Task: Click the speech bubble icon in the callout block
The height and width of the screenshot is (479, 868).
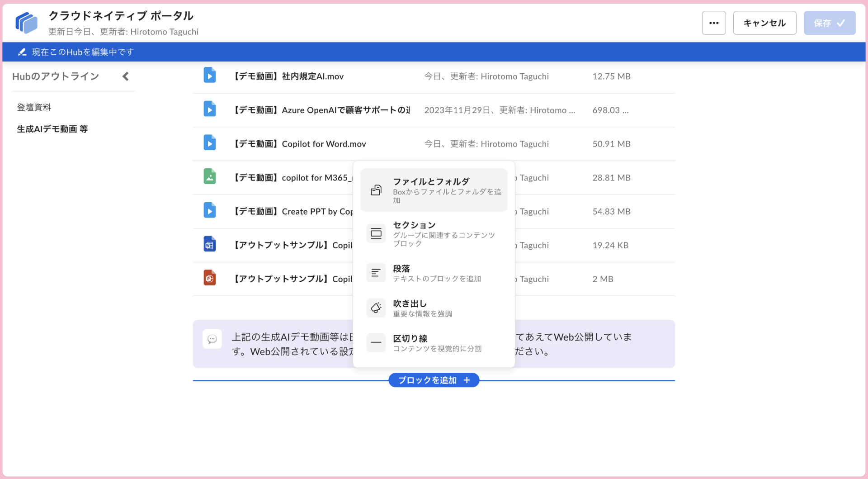Action: (212, 339)
